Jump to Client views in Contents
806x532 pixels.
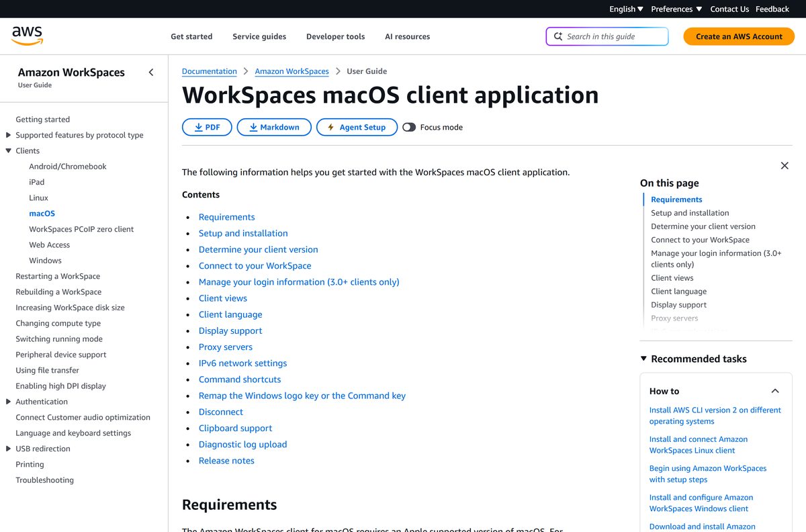tap(223, 298)
